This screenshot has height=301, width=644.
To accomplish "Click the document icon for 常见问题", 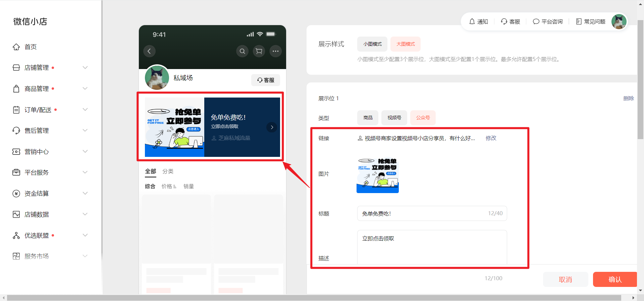I will click(x=579, y=21).
